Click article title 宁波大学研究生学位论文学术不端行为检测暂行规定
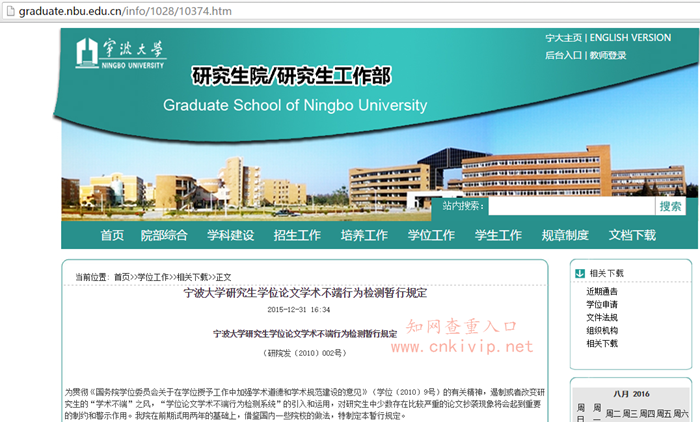 (305, 293)
